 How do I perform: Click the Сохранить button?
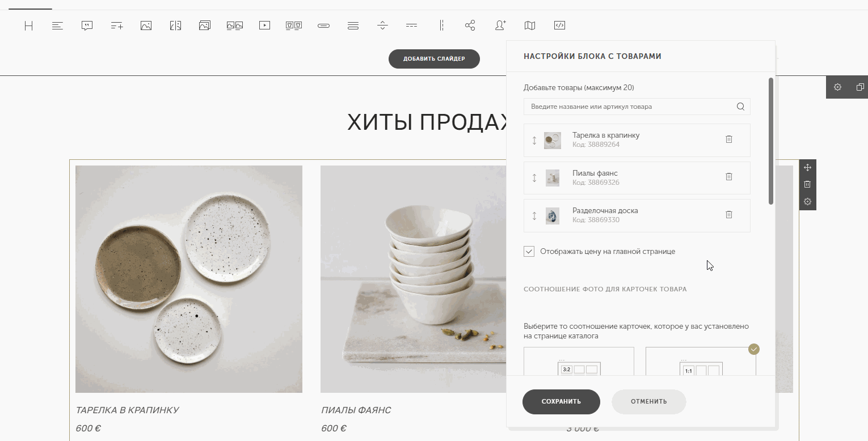[561, 402]
